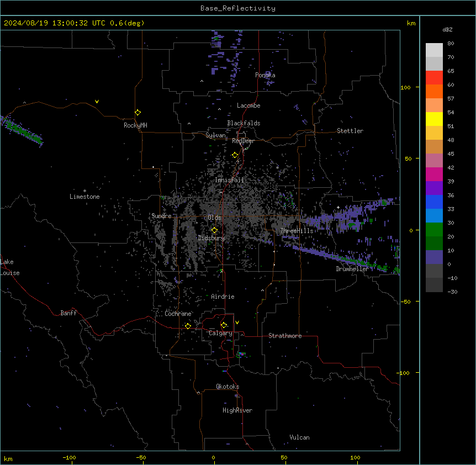Viewport: 476px width, 465px height.
Task: Click the Cochrane label
Action: tap(178, 314)
